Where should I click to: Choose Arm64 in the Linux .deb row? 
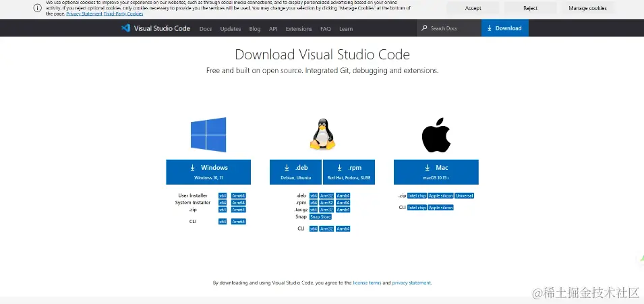click(343, 196)
